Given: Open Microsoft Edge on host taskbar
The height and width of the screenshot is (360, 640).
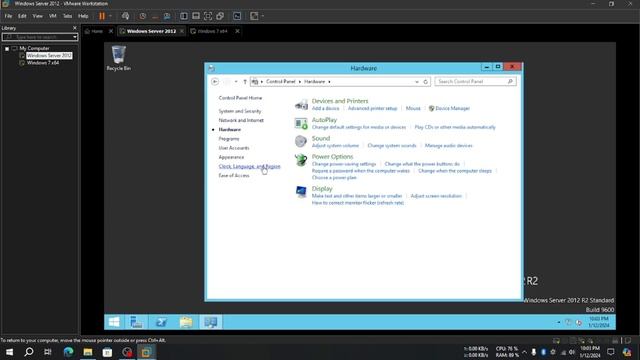Looking at the screenshot, I should coord(68,352).
